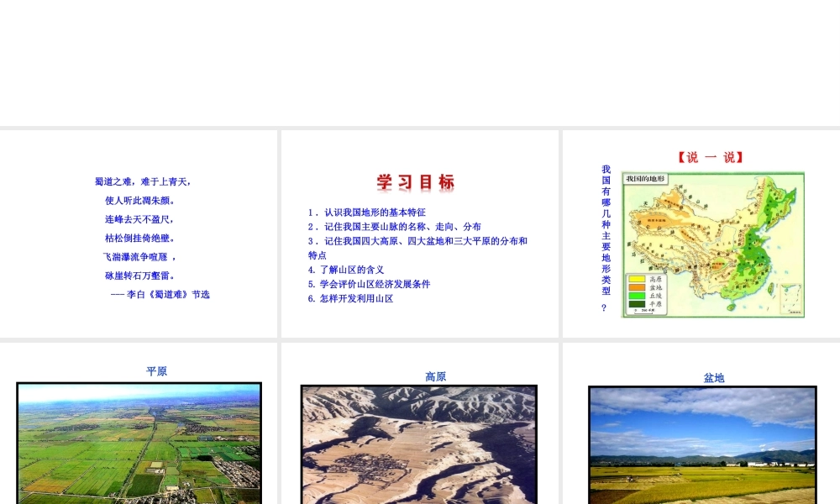
Task: Click poem line "连峰去天不盈尺"
Action: point(139,219)
